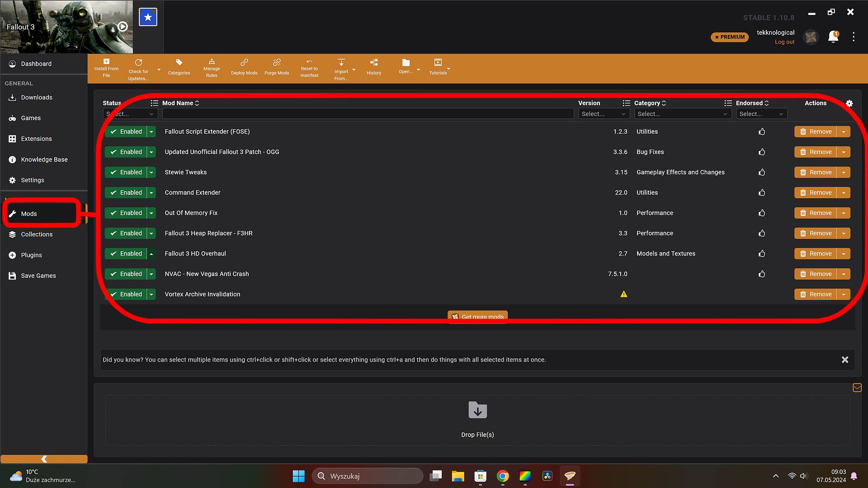Click Mod Name filter text field
This screenshot has width=868, height=488.
coord(368,114)
